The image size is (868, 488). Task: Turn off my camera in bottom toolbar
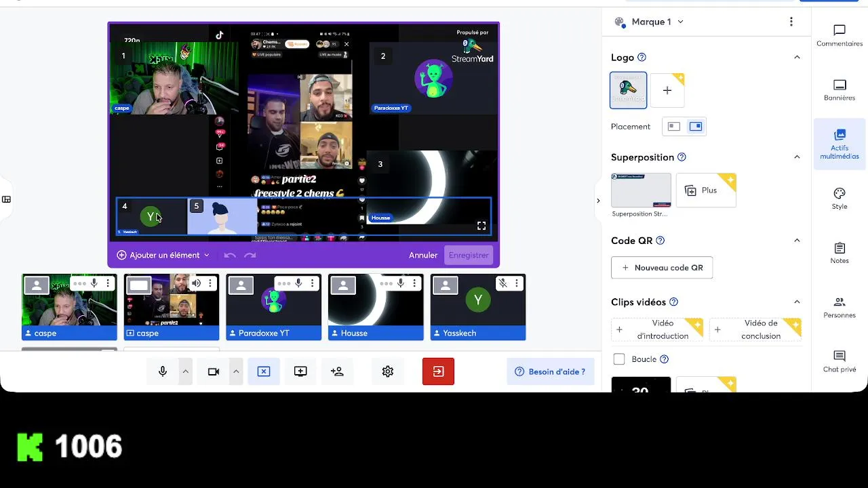click(x=214, y=371)
